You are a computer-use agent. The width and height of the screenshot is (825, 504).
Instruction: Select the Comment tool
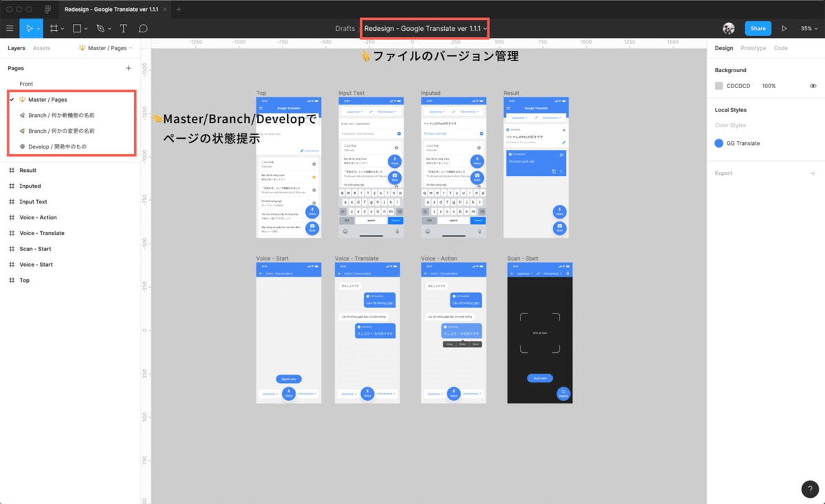(143, 28)
